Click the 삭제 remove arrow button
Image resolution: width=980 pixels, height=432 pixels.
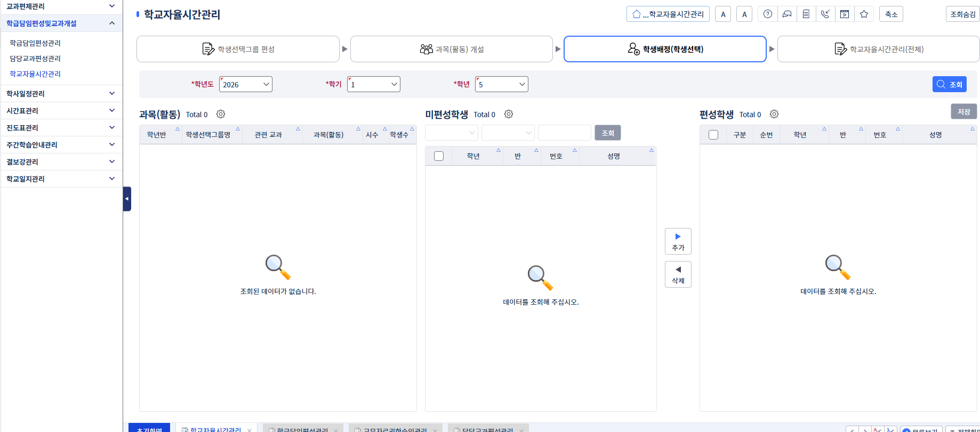pyautogui.click(x=678, y=274)
